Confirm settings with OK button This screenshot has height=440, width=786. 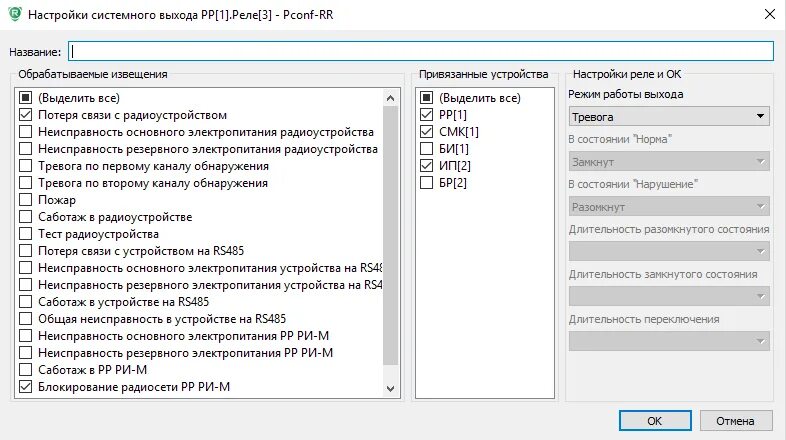click(655, 420)
